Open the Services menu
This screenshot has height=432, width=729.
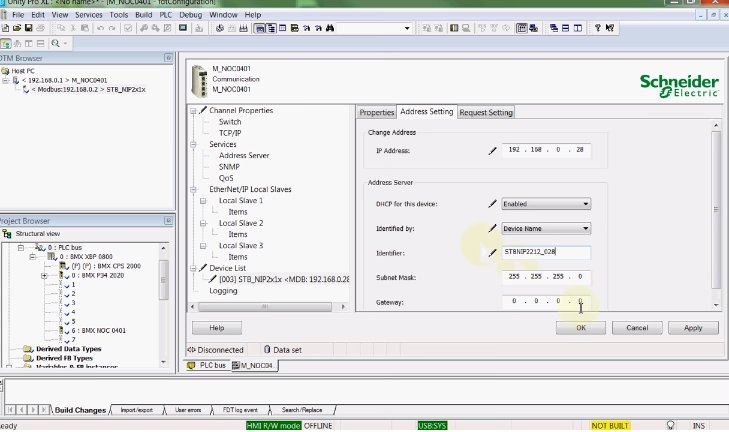click(x=88, y=15)
